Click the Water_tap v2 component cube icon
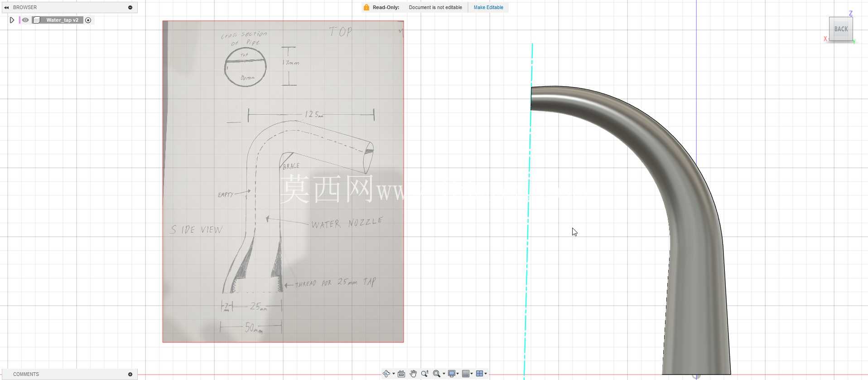This screenshot has height=380, width=868. pos(37,20)
